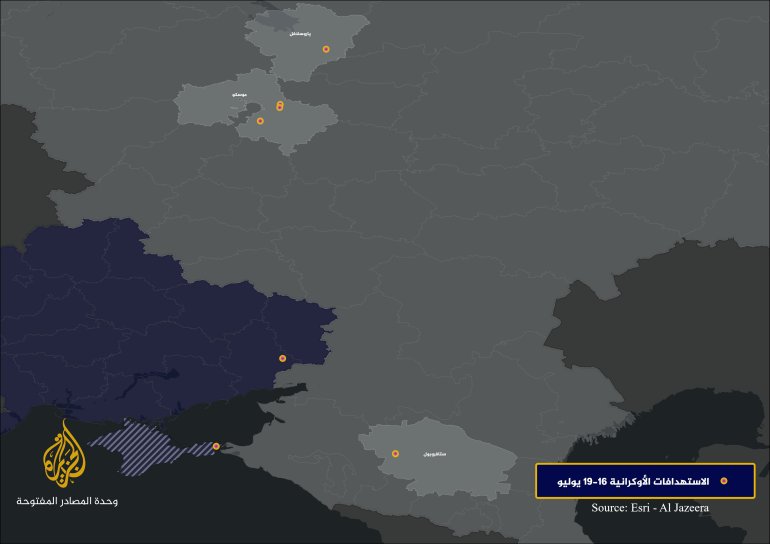Click the strike marker in Yaroslavl region
770x544 pixels.
tap(326, 49)
